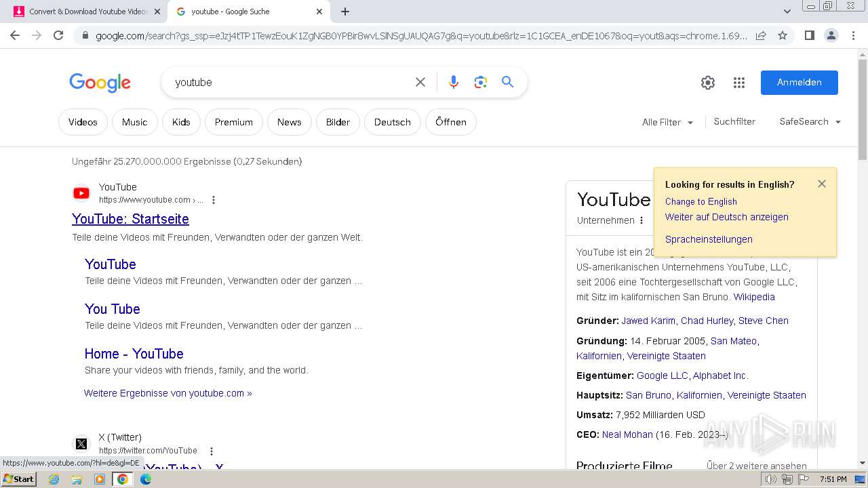This screenshot has width=868, height=488.
Task: Open Jawed Karim founder link
Action: pos(648,321)
